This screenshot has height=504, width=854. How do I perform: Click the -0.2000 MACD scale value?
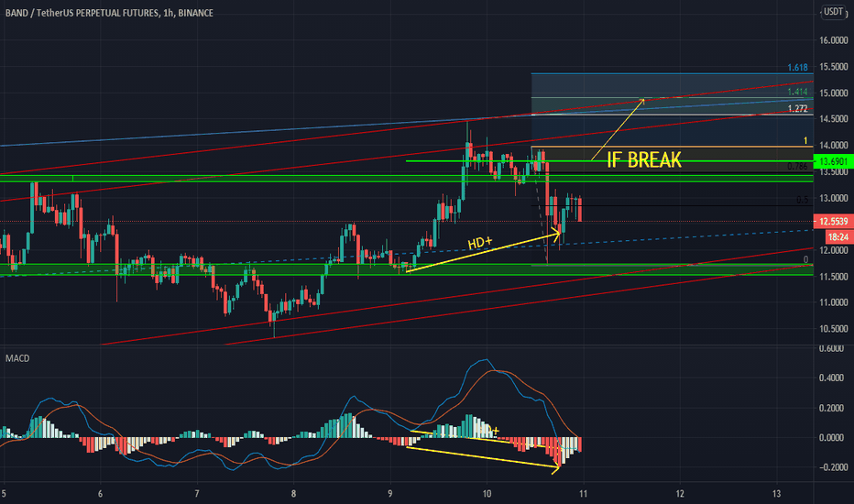pyautogui.click(x=832, y=467)
